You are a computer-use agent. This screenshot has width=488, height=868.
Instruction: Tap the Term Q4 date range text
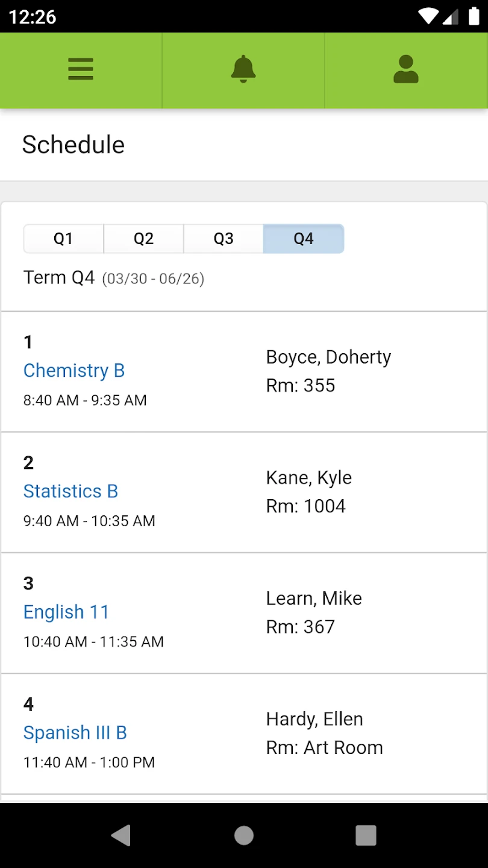pos(153,278)
